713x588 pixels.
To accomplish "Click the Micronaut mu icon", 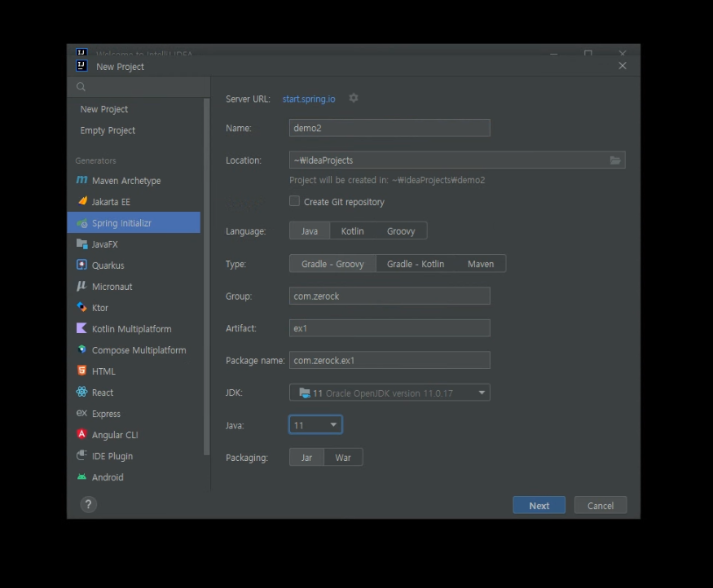I will pyautogui.click(x=81, y=287).
